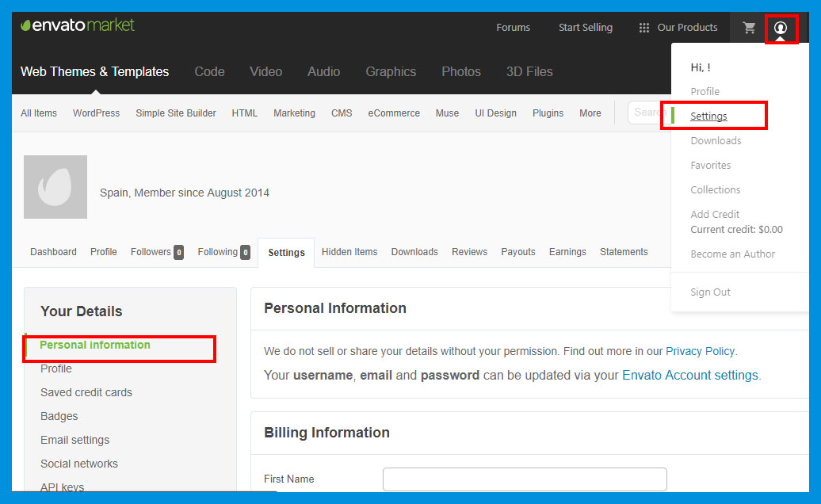
Task: Select the Video category
Action: click(x=266, y=71)
